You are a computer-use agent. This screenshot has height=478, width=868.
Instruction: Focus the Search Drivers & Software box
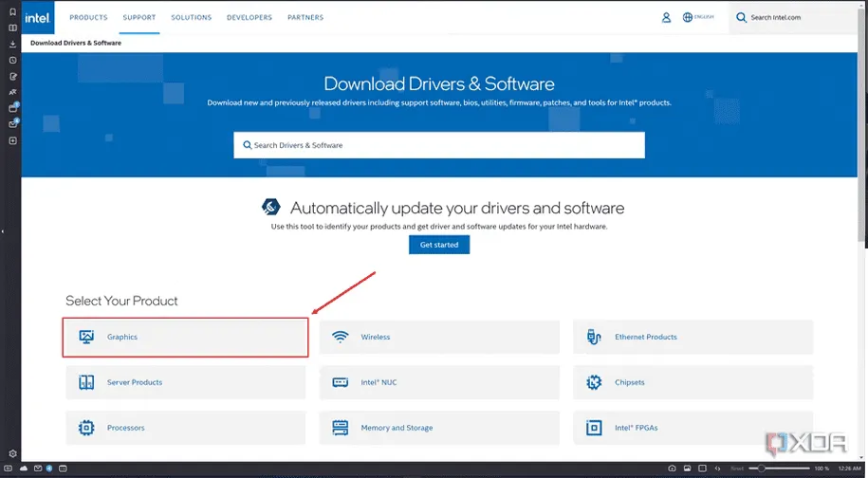(438, 145)
